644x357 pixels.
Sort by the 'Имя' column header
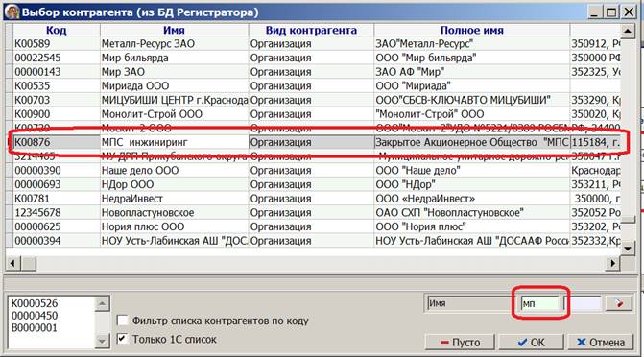click(174, 30)
